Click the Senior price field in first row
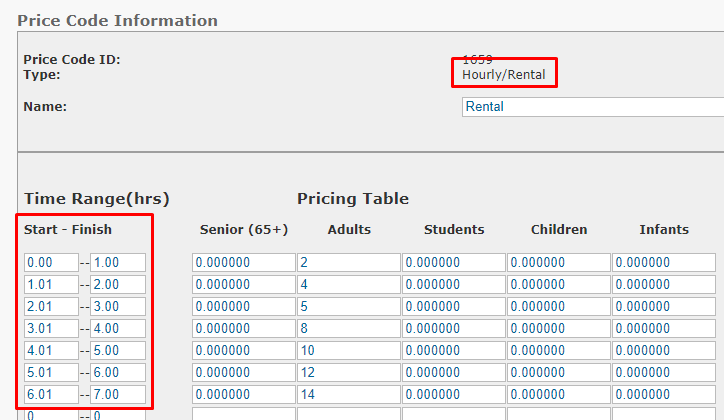Image resolution: width=724 pixels, height=420 pixels. (x=243, y=263)
